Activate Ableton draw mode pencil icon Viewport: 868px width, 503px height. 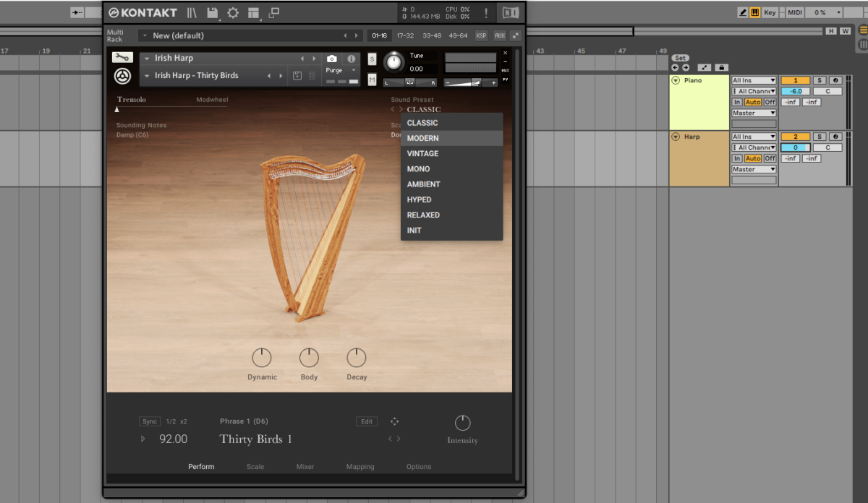(x=743, y=12)
